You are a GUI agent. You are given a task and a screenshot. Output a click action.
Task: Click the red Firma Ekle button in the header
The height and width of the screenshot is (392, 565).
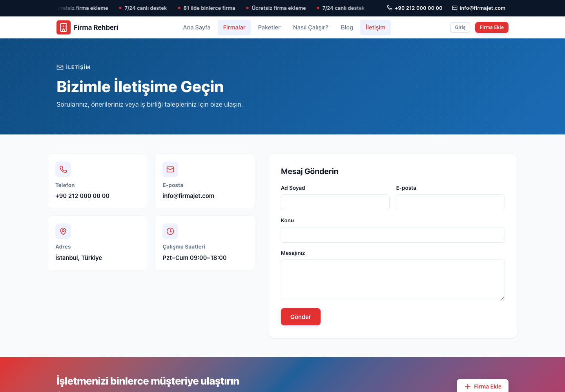point(492,27)
